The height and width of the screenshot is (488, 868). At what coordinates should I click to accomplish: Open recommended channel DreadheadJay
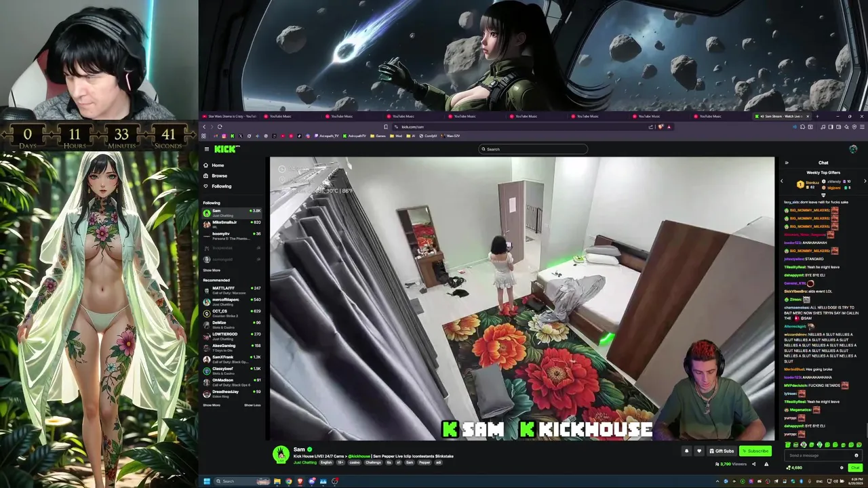(232, 393)
